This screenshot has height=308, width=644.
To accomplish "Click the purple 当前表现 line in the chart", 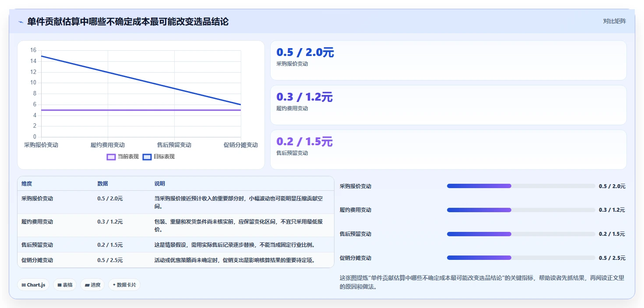I will pos(141,110).
